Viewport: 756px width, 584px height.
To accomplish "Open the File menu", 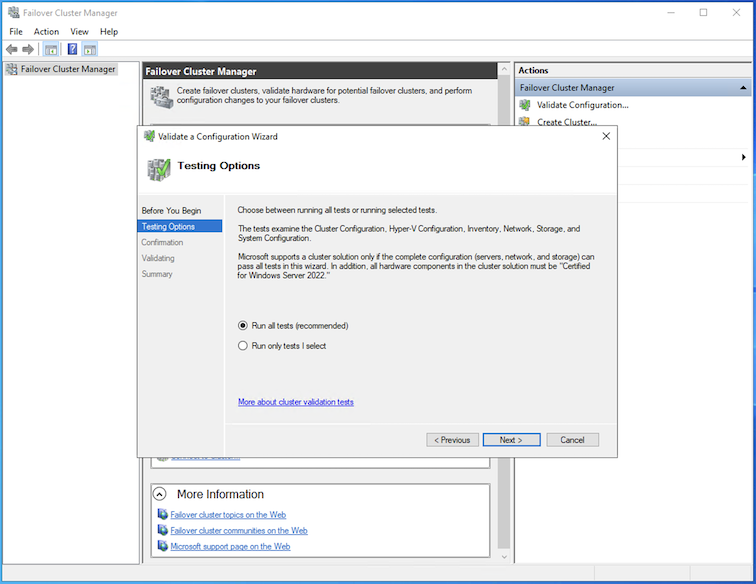I will (16, 32).
